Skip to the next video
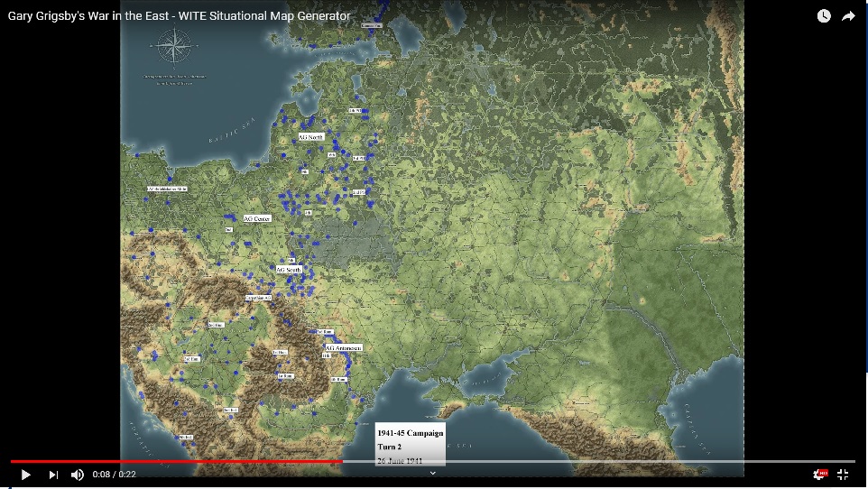 click(x=53, y=475)
